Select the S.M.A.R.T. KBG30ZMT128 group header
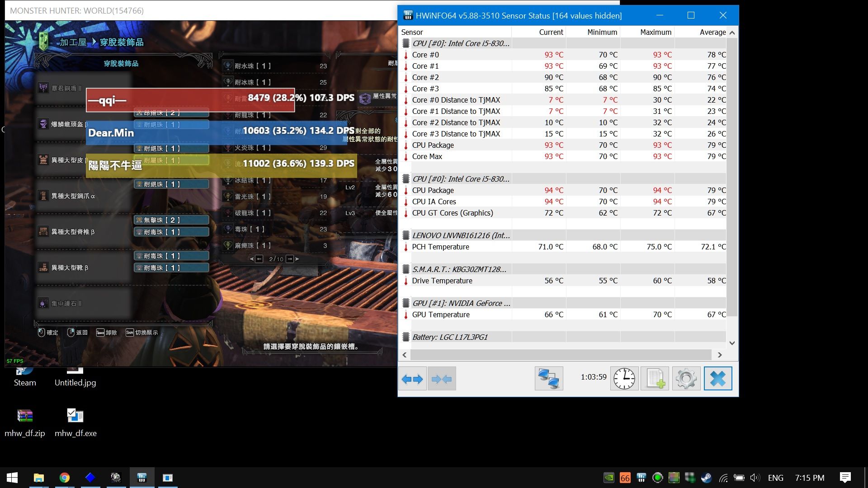 (563, 269)
